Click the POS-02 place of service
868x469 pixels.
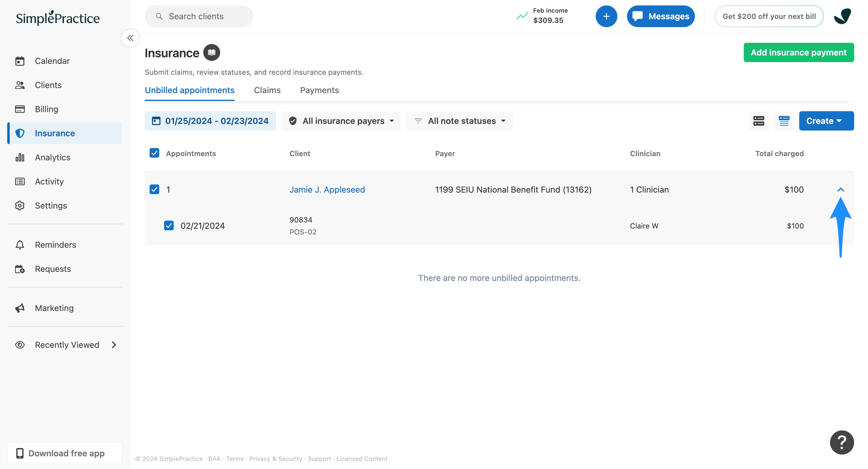tap(303, 232)
